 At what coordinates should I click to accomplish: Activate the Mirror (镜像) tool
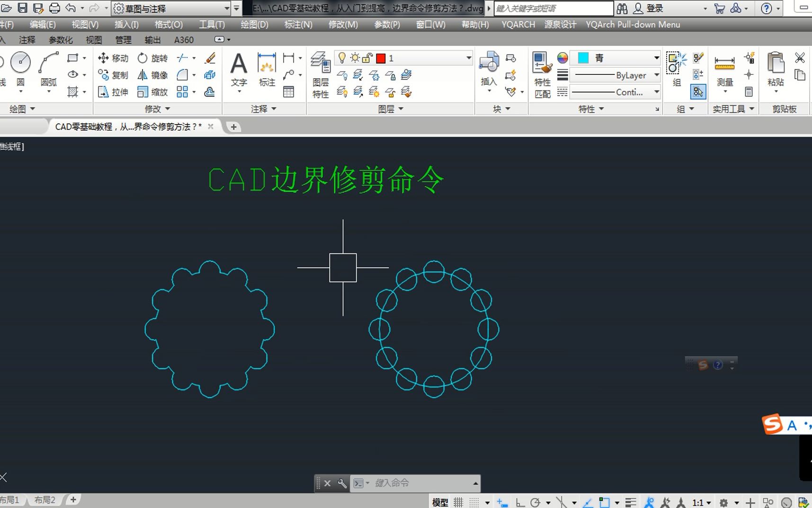pyautogui.click(x=152, y=75)
